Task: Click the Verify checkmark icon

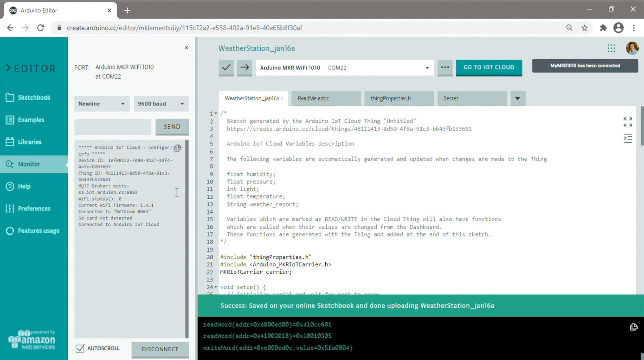Action: [x=226, y=67]
